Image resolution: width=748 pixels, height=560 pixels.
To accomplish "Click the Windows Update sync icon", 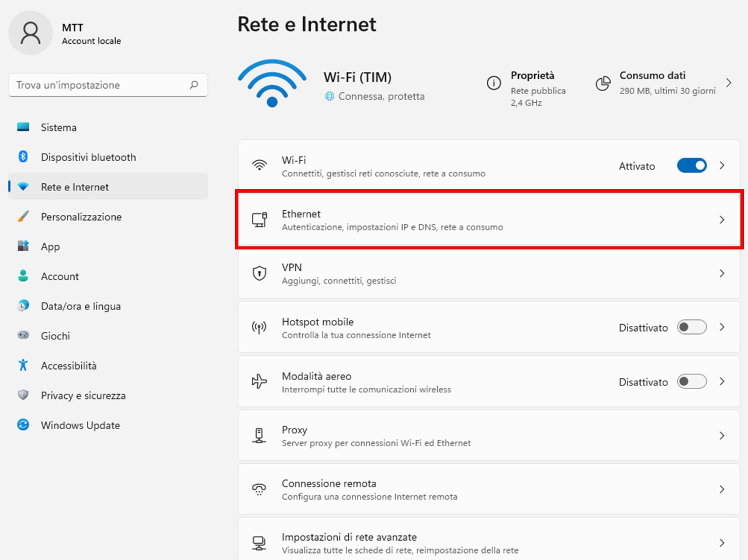I will [23, 425].
